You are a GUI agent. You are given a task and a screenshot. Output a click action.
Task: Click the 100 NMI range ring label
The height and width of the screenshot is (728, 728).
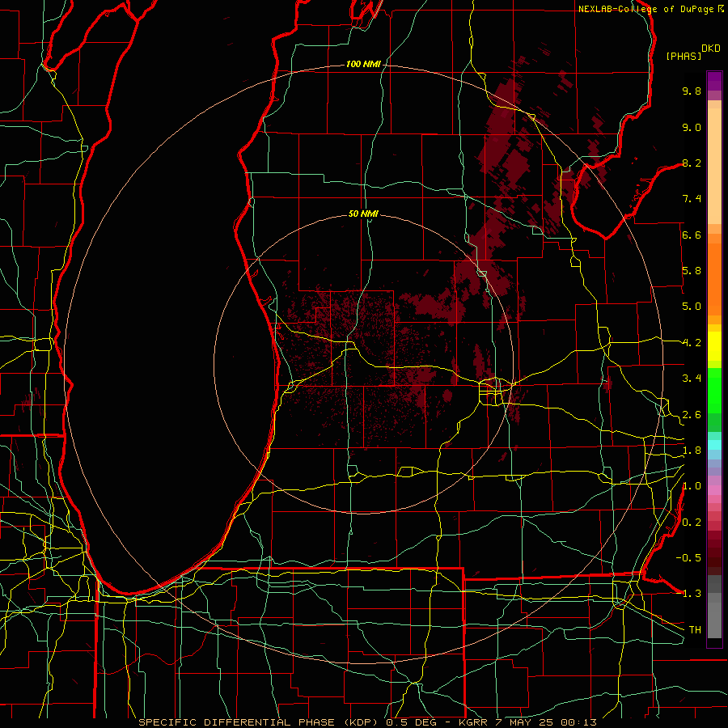[363, 64]
